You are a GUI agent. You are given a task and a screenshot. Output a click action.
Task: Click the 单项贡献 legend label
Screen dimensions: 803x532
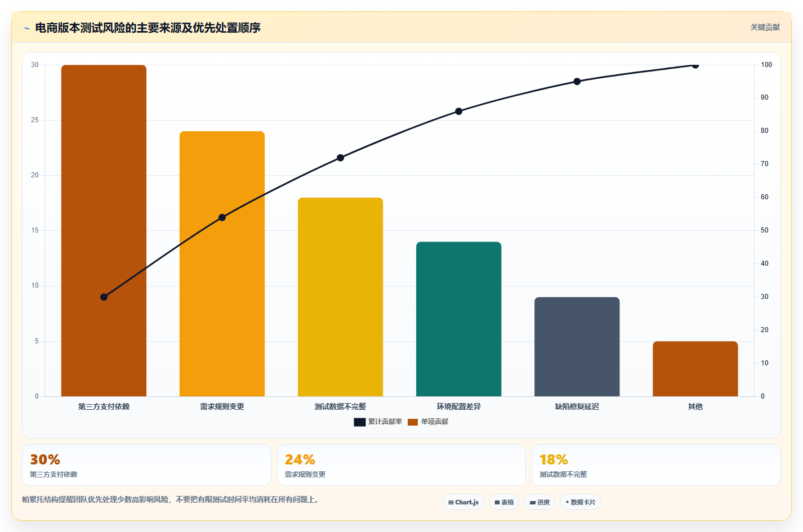click(435, 422)
